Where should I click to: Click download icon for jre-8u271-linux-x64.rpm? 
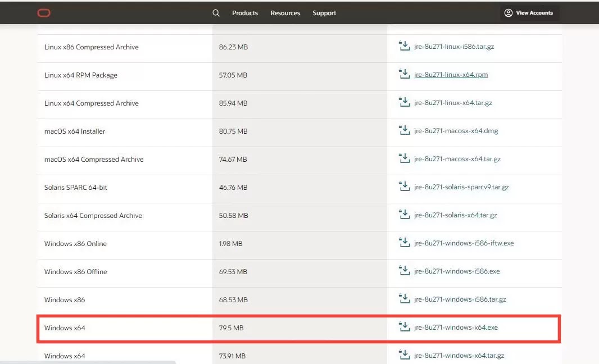404,74
